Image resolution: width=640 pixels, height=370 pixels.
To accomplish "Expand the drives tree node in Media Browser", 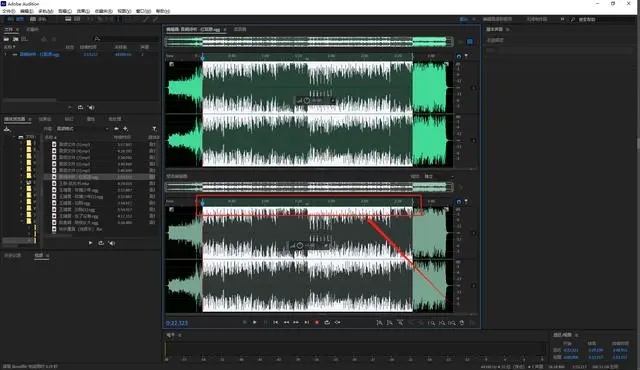I will coord(14,137).
